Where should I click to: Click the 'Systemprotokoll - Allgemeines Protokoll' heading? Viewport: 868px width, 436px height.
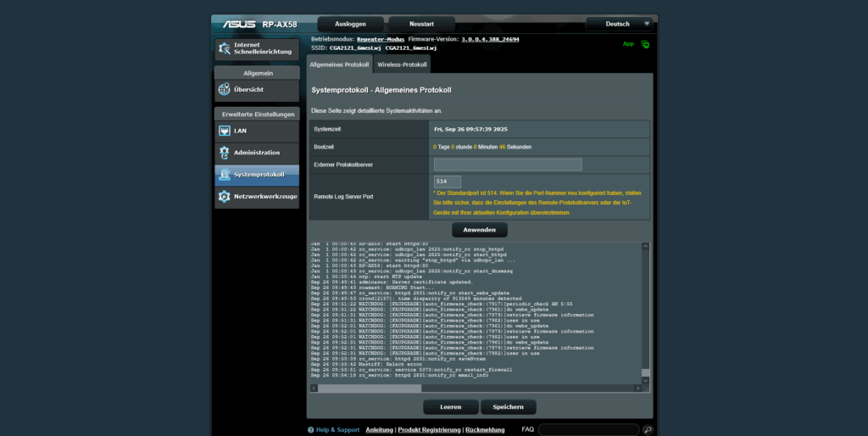381,90
